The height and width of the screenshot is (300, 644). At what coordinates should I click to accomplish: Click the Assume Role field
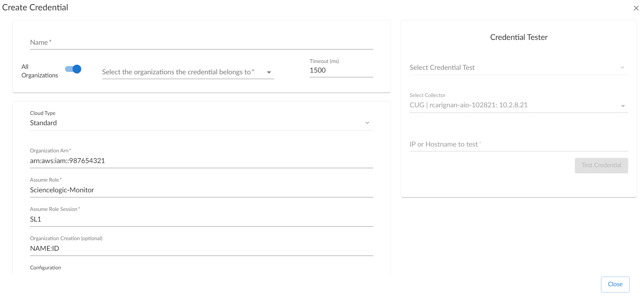[201, 190]
